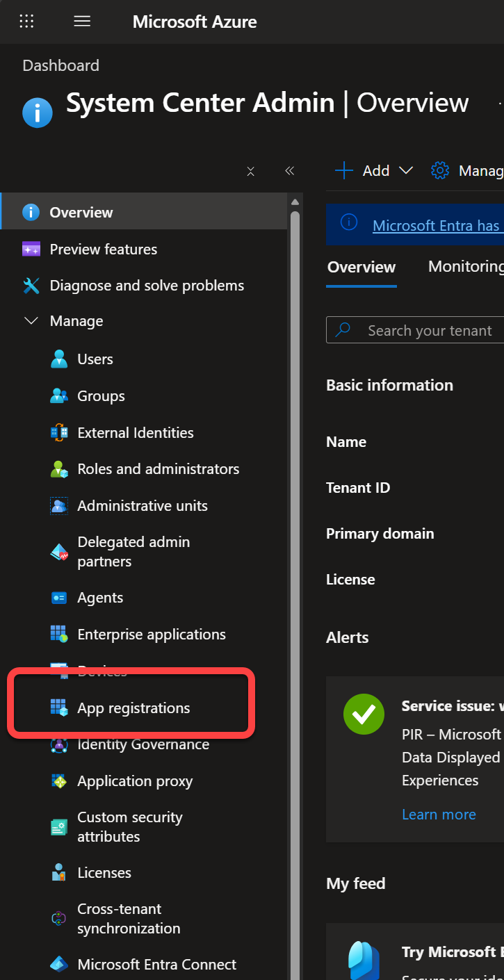Screen dimensions: 504x980
Task: Click the Microsoft Entra Connect icon
Action: pyautogui.click(x=59, y=965)
